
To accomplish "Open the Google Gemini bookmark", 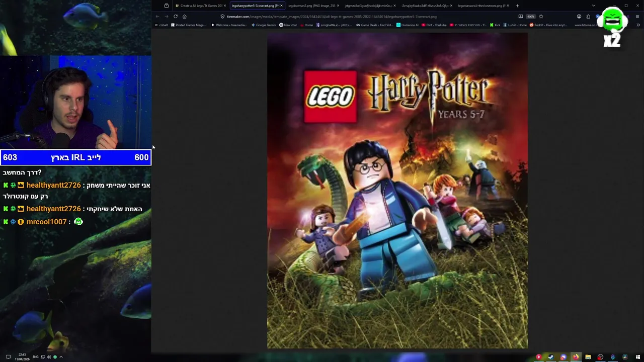I will tap(264, 25).
